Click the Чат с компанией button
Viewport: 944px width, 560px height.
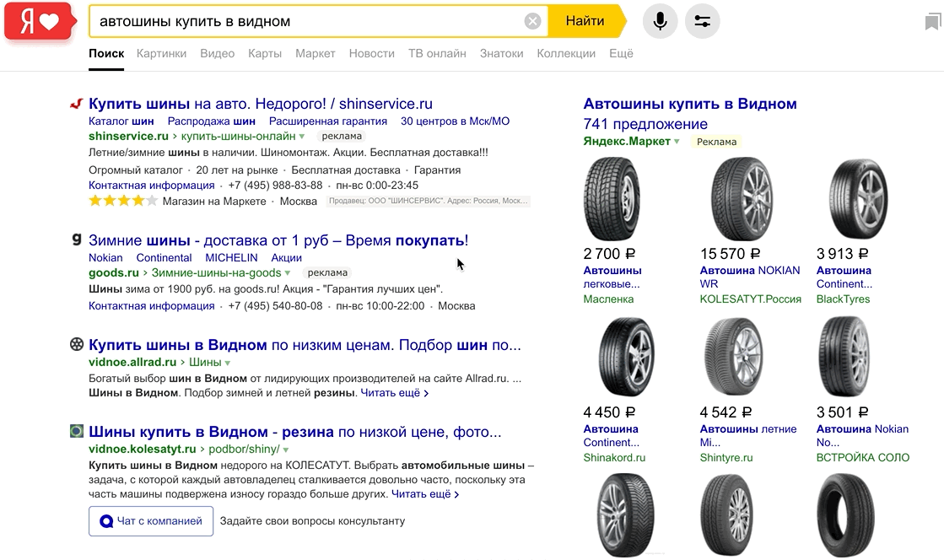coord(151,521)
